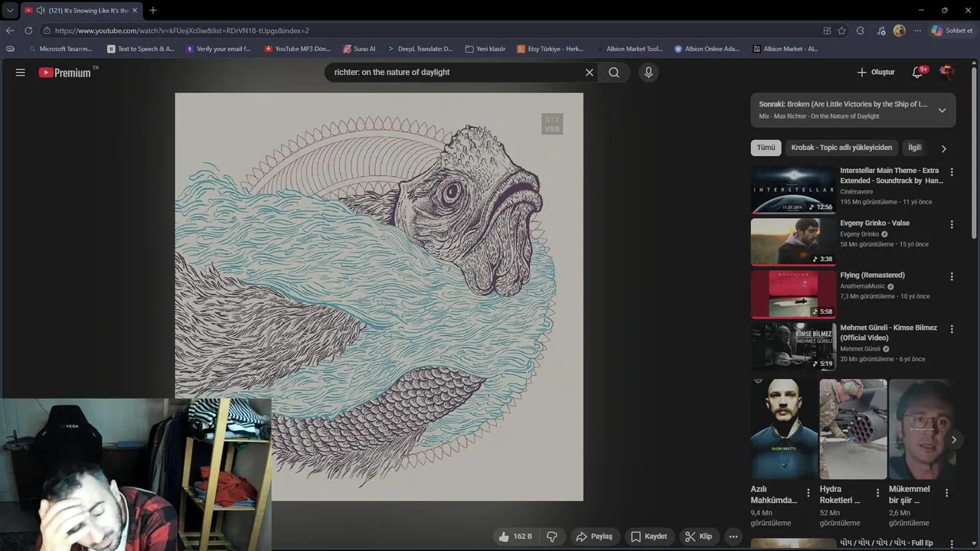The width and height of the screenshot is (980, 551).
Task: Open Cinémavore channel name link
Action: pos(856,192)
